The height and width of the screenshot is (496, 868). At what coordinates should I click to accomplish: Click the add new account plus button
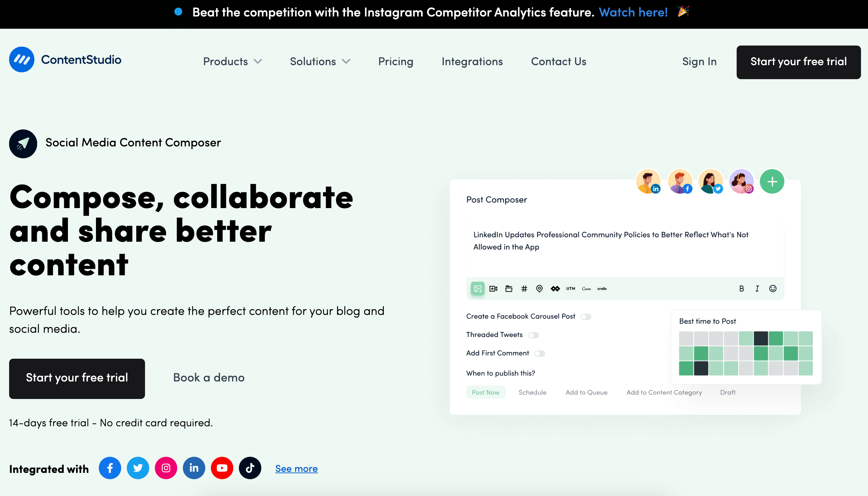772,181
